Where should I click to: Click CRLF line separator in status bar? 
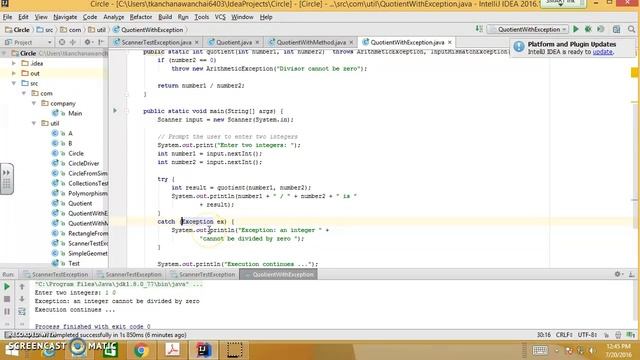point(564,335)
